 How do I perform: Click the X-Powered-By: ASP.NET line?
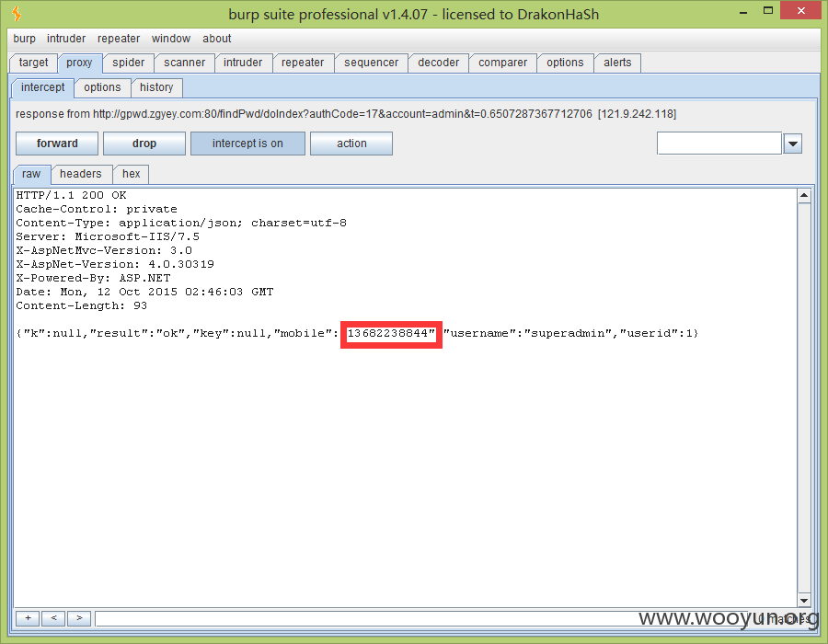point(94,278)
